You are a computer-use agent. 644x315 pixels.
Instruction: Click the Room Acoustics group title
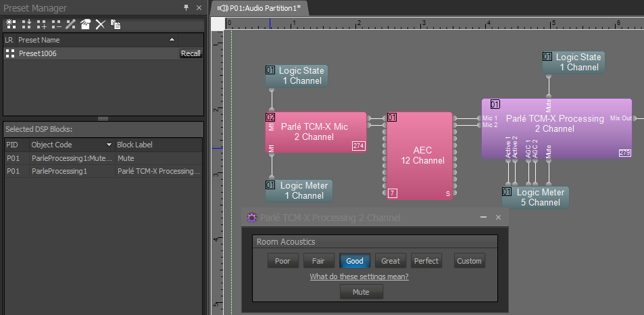point(286,241)
